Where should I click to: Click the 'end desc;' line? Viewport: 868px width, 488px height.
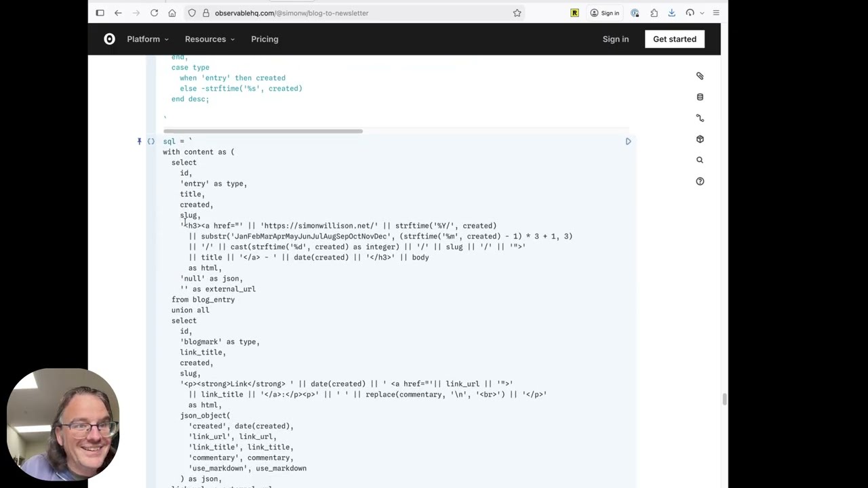point(191,99)
